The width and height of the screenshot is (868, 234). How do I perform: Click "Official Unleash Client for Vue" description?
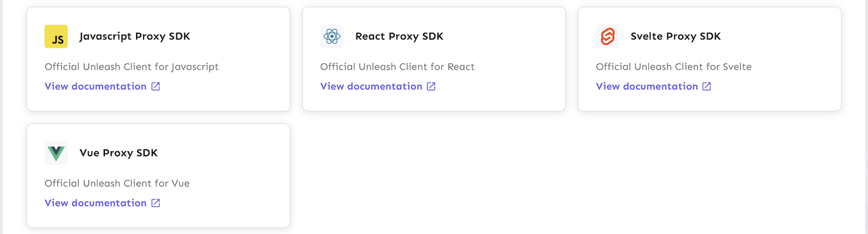117,183
